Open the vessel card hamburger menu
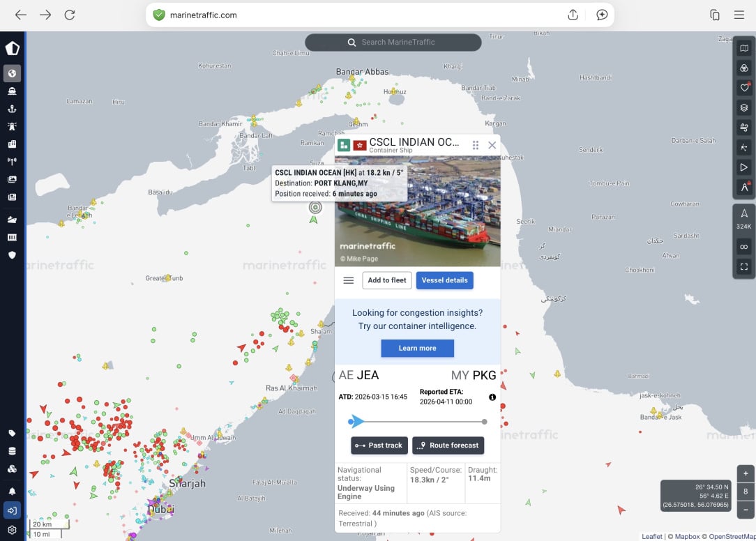This screenshot has height=541, width=756. [349, 280]
